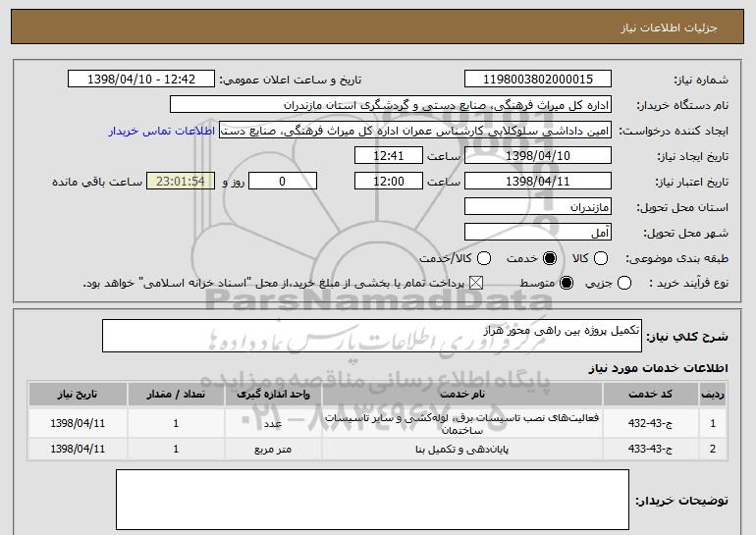Click the واحد اندازه گیری column header
756x535 pixels.
click(273, 395)
